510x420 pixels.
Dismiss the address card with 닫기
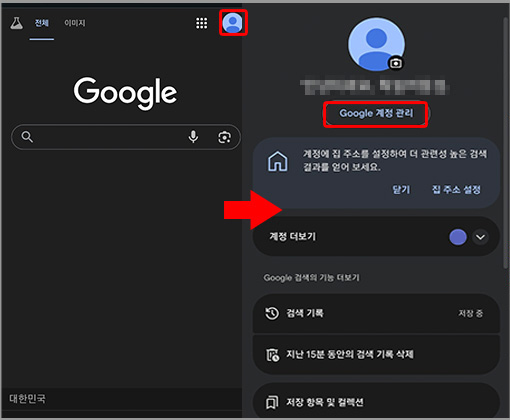pos(401,190)
